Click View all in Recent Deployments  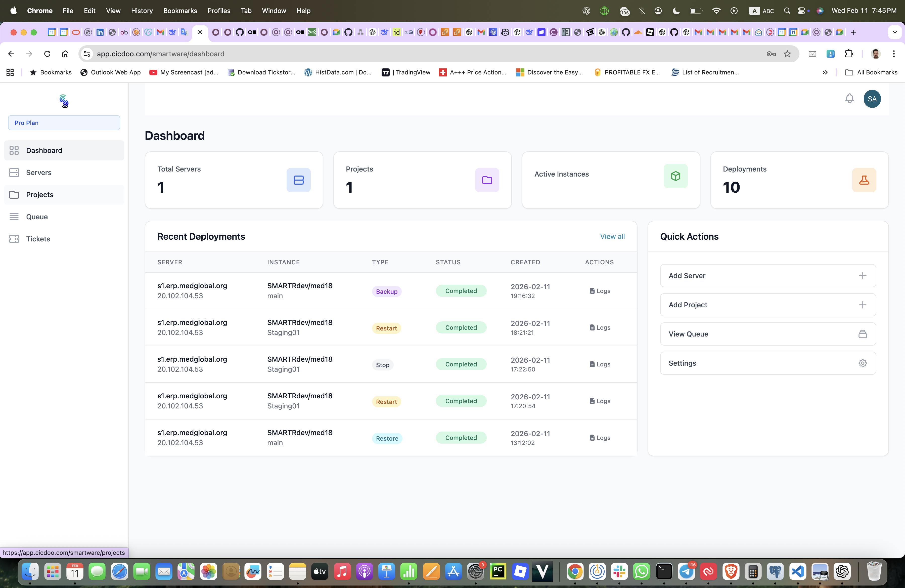(612, 236)
